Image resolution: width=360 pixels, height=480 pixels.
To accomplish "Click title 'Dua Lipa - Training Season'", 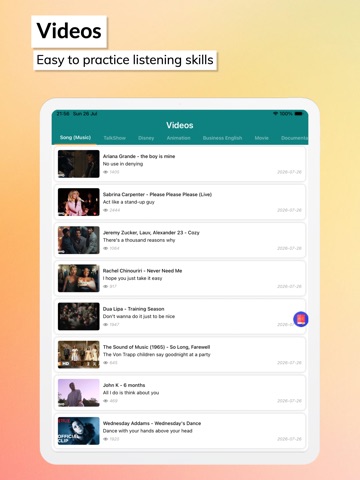I will coord(133,309).
